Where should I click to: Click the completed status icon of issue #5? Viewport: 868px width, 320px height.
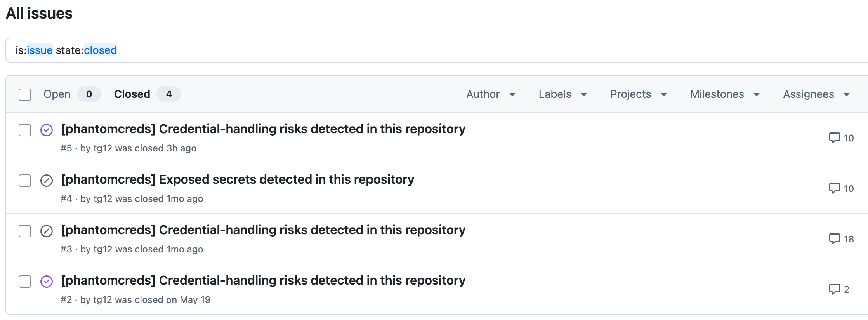coord(47,130)
